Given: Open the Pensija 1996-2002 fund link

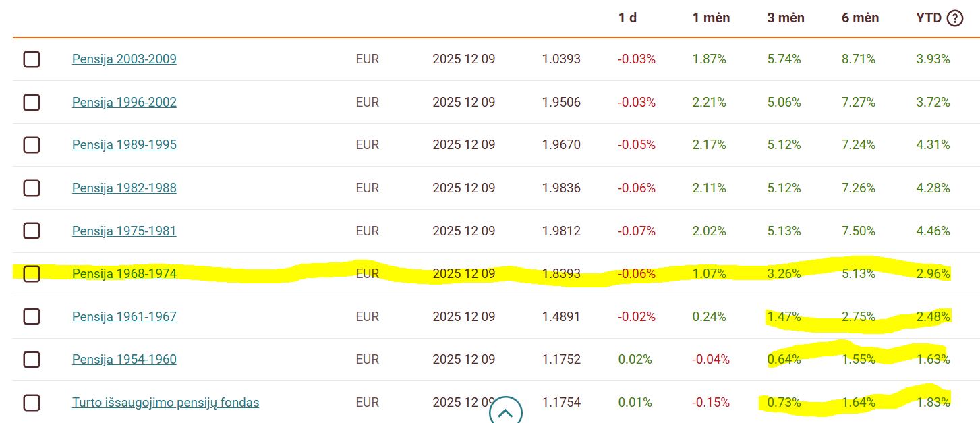Looking at the screenshot, I should 124,103.
